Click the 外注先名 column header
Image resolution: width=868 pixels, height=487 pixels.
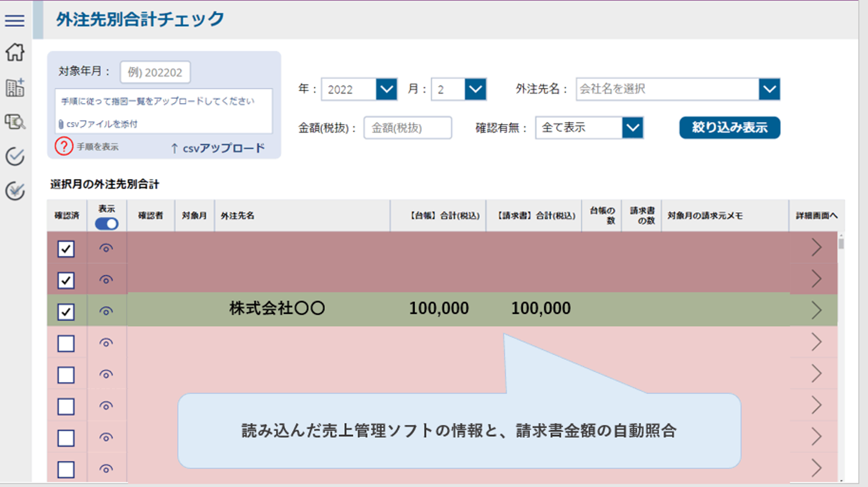(303, 216)
